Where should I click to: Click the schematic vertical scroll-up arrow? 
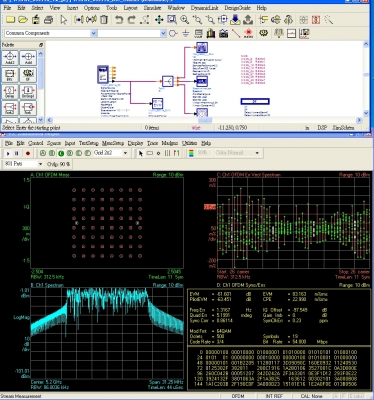coord(366,44)
